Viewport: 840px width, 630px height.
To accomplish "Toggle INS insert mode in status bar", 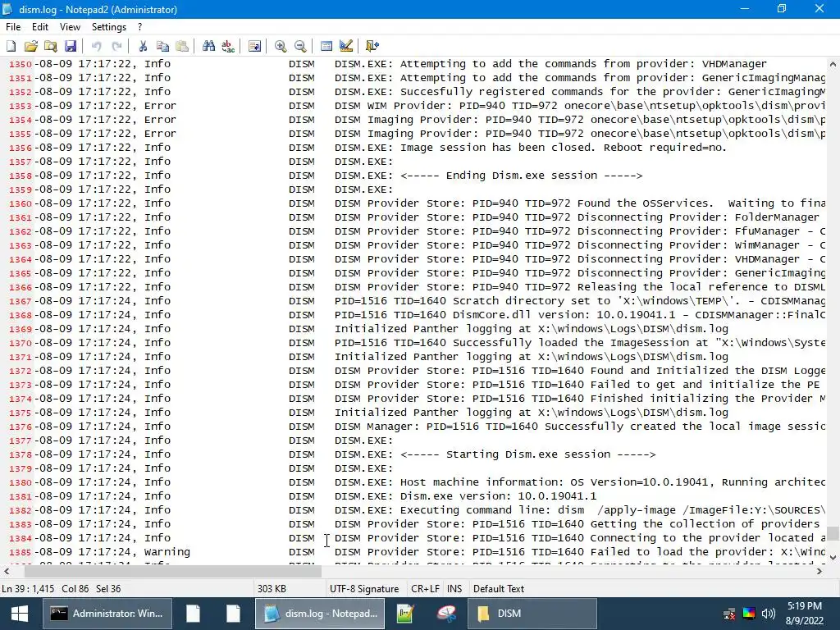I will coord(454,588).
